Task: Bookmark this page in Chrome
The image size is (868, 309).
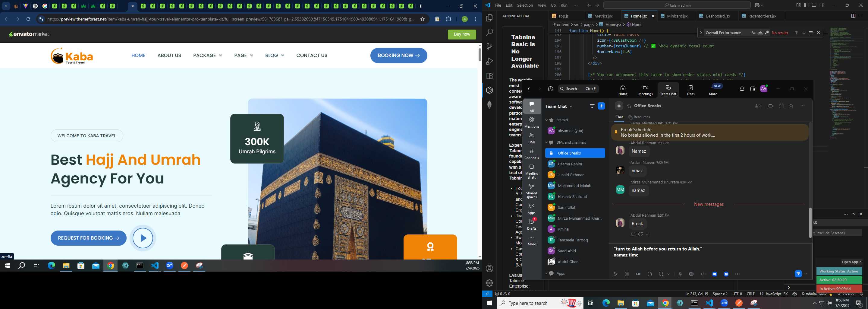Action: point(423,19)
